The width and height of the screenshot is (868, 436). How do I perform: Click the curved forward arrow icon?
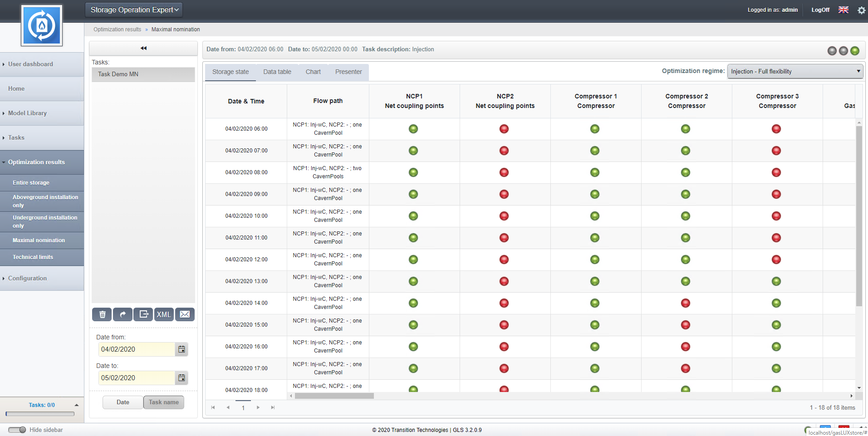pos(123,314)
